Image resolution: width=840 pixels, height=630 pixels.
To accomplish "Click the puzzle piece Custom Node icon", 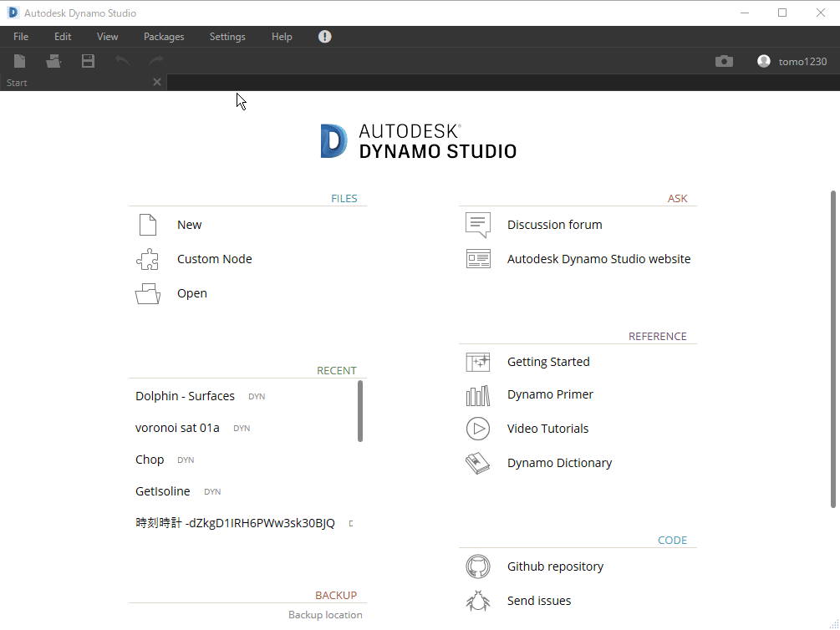I will [147, 259].
